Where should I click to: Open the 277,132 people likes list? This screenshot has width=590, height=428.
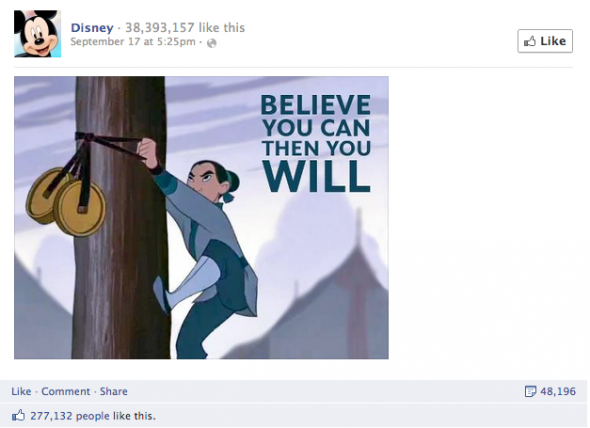(x=70, y=416)
